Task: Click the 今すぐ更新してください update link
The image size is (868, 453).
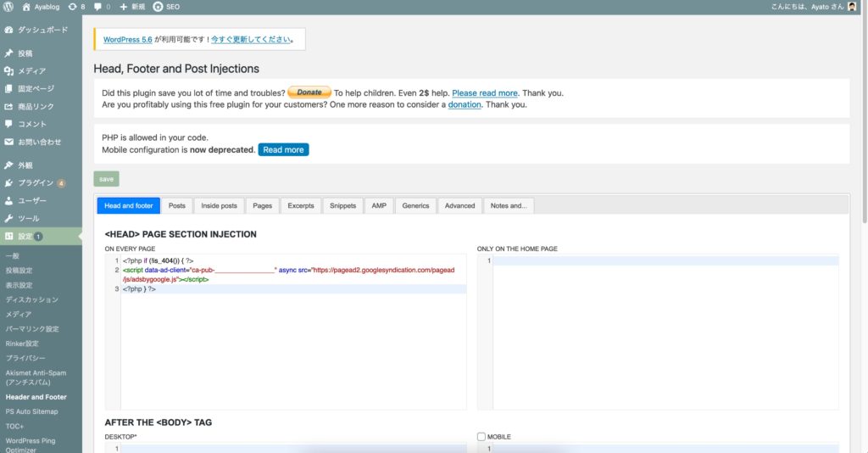Action: tap(251, 39)
